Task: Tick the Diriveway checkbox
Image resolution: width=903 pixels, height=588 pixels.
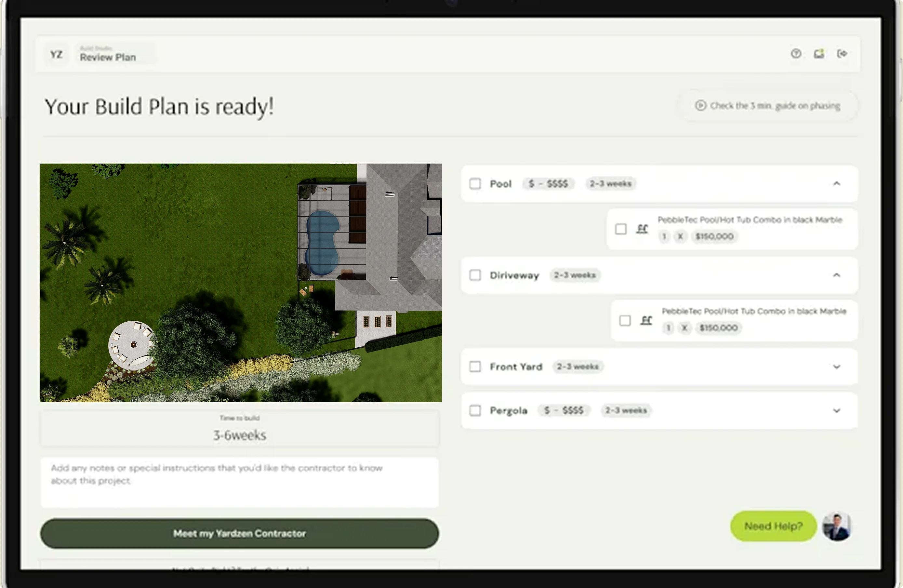Action: [x=475, y=275]
